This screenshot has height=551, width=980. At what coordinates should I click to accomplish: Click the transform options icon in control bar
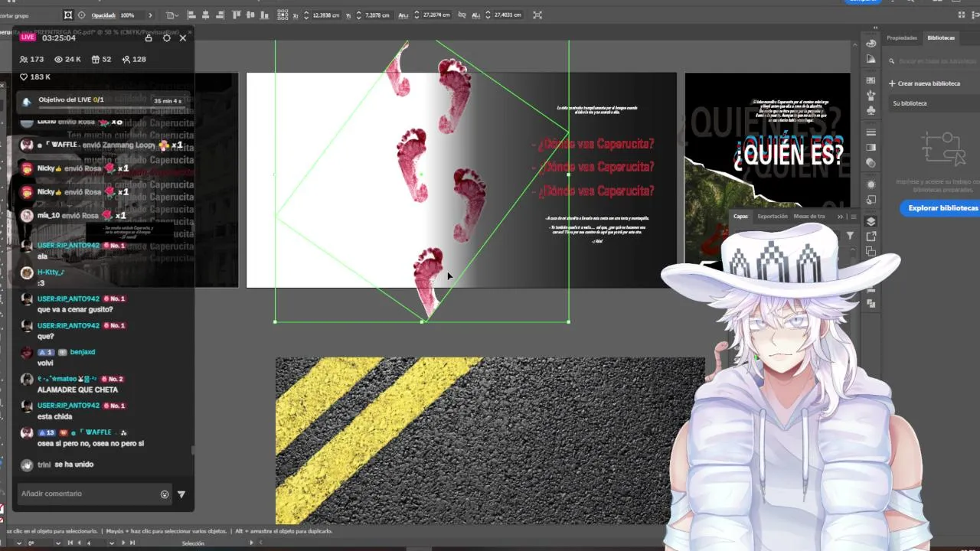pos(537,15)
